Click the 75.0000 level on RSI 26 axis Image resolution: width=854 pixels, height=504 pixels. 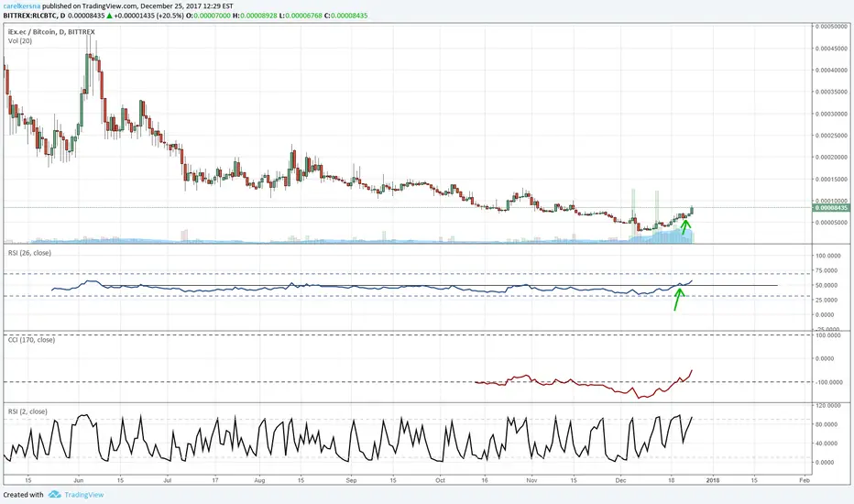[825, 270]
